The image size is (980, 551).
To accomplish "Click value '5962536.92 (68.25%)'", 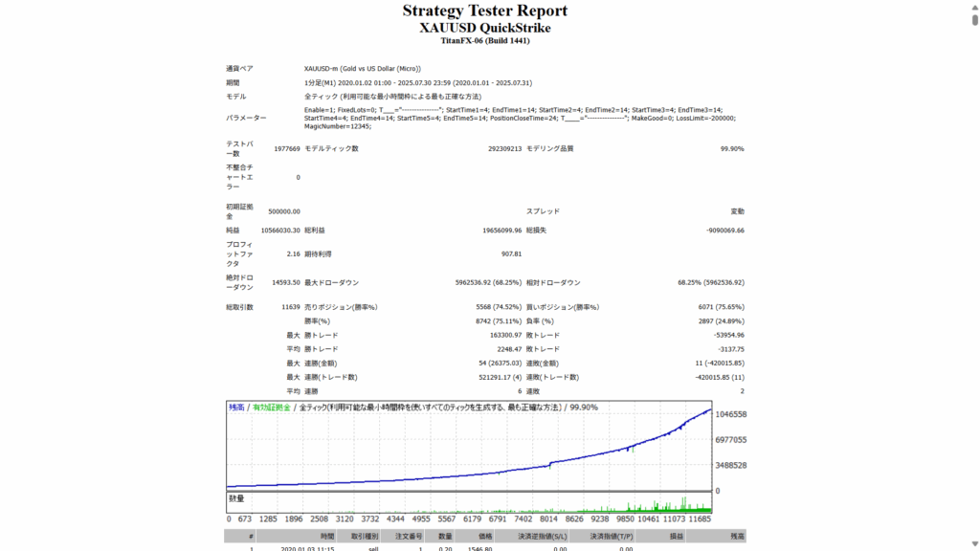I will point(488,283).
